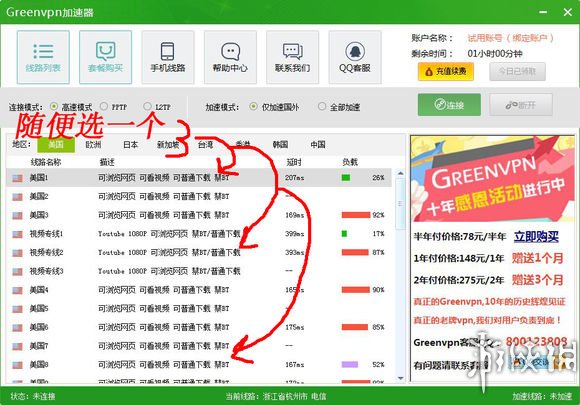The height and width of the screenshot is (405, 580).
Task: Switch to the 韩国 region tab
Action: [x=280, y=145]
